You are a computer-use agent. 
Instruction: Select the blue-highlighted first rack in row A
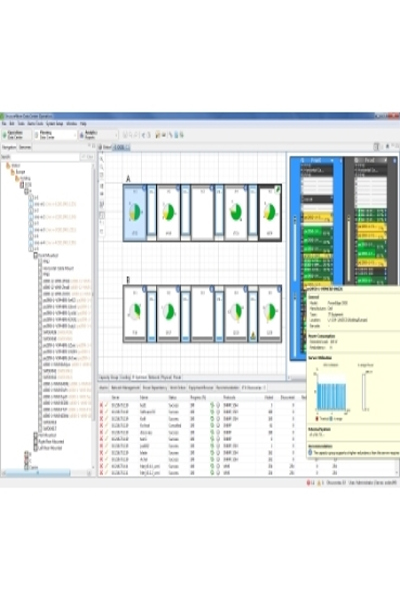click(x=135, y=213)
